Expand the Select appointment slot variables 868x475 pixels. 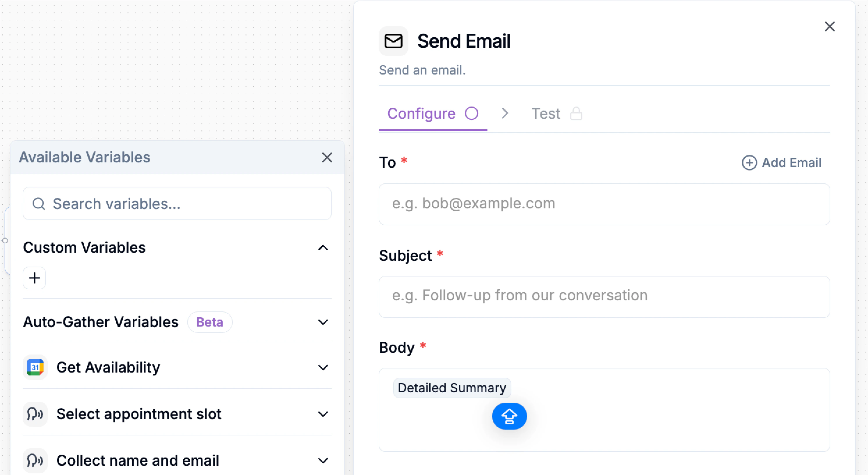tap(323, 414)
